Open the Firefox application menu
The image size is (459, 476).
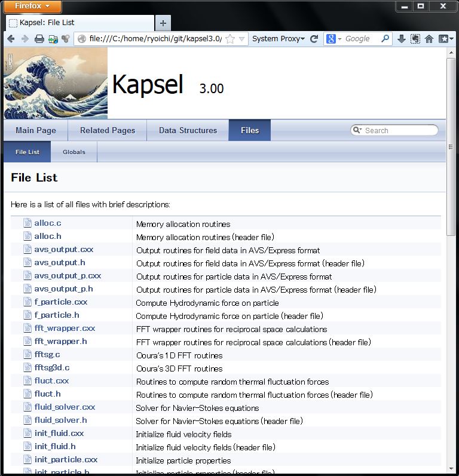click(31, 6)
